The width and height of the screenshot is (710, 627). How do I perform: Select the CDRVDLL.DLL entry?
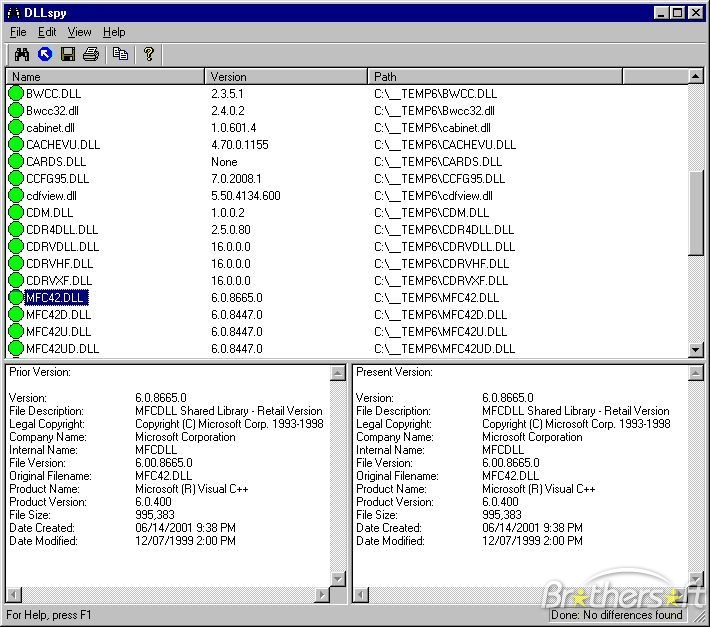tap(62, 247)
